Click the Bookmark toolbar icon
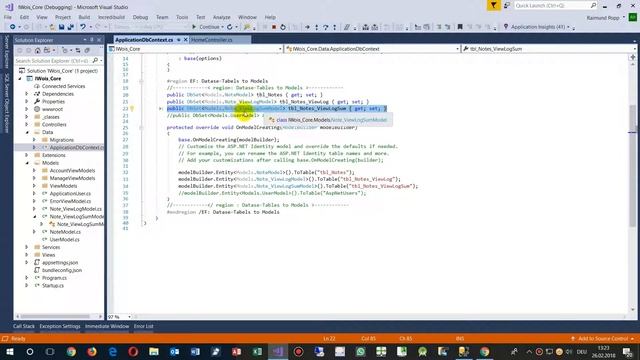This screenshot has height=360, width=640. (460, 27)
